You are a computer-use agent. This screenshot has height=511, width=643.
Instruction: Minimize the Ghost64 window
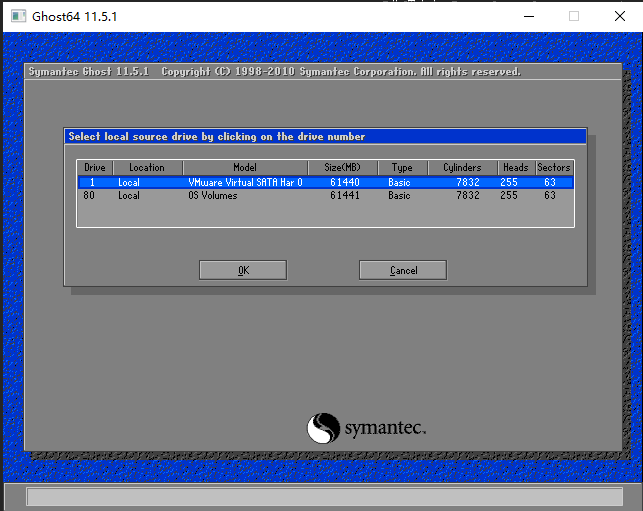point(527,16)
